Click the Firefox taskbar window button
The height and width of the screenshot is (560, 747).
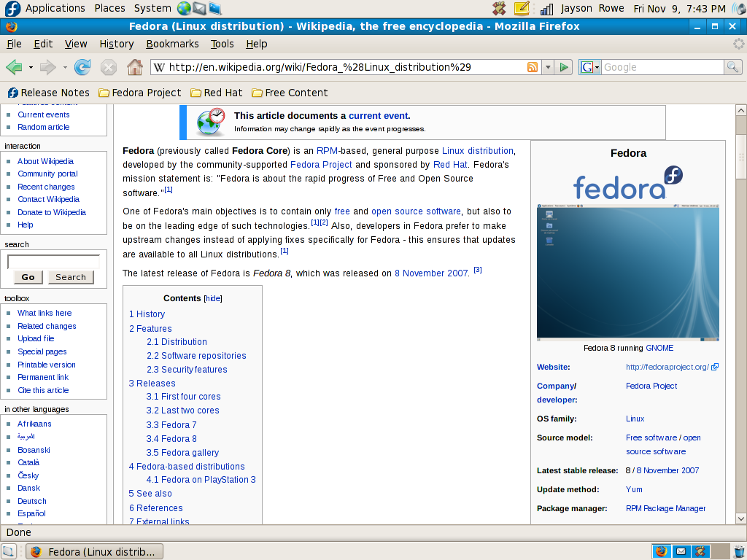pos(94,551)
